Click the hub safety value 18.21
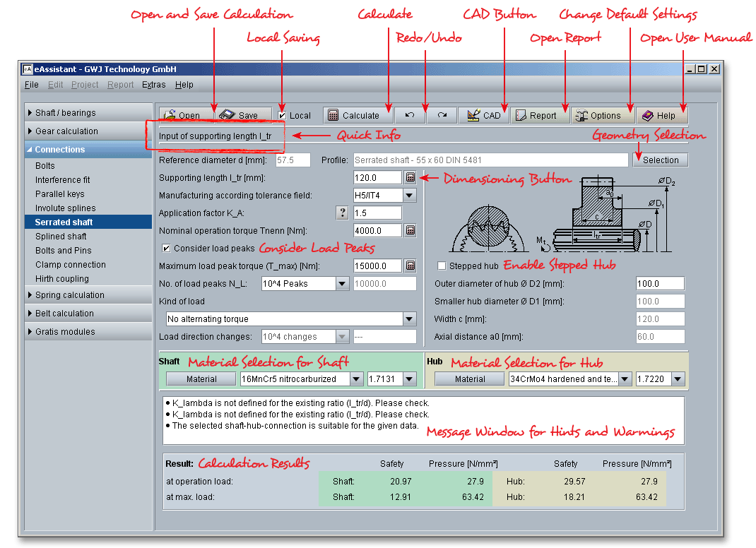This screenshot has width=756, height=548. point(574,496)
